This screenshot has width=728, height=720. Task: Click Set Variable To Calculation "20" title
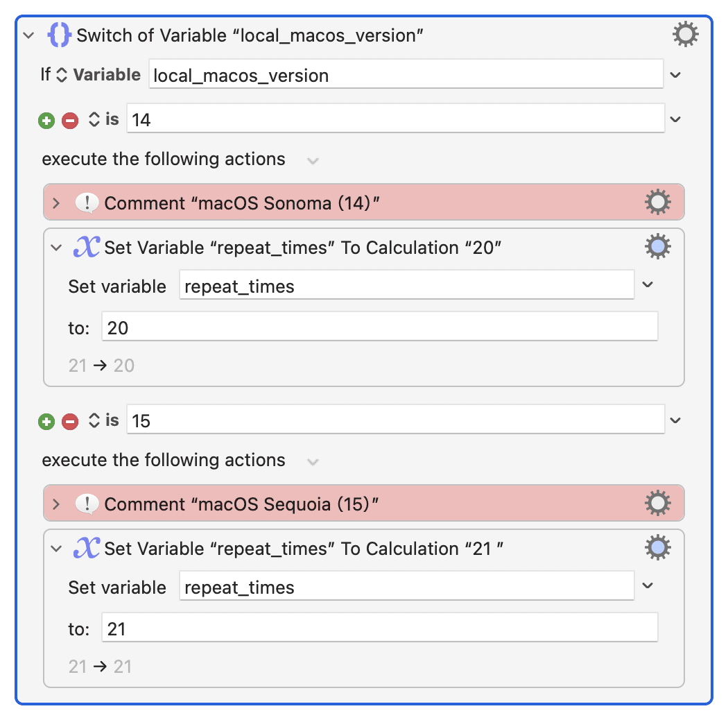click(x=303, y=248)
